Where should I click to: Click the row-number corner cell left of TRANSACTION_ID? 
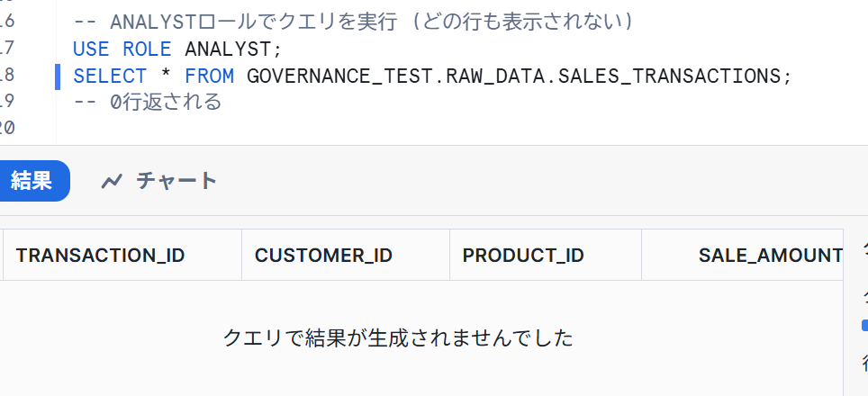[1, 255]
